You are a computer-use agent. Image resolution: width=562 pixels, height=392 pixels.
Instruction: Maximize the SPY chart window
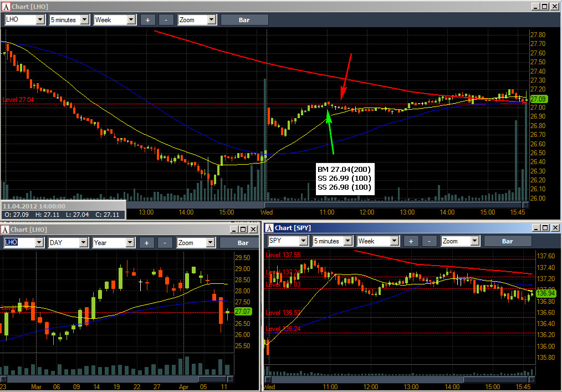click(x=545, y=228)
